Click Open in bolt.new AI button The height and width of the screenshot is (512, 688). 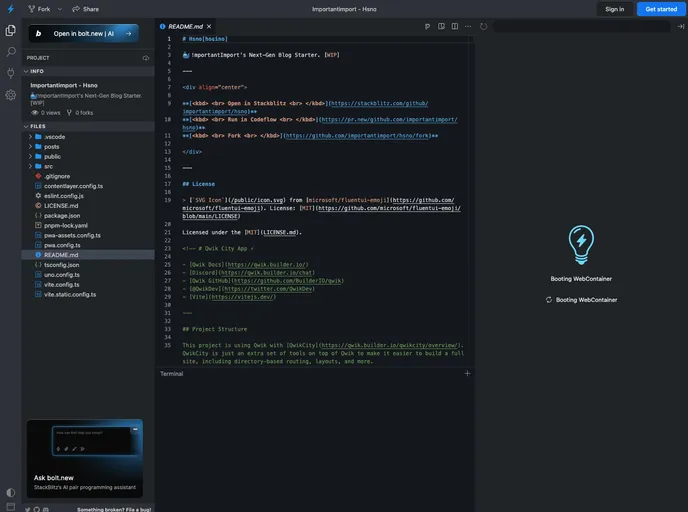tap(84, 33)
